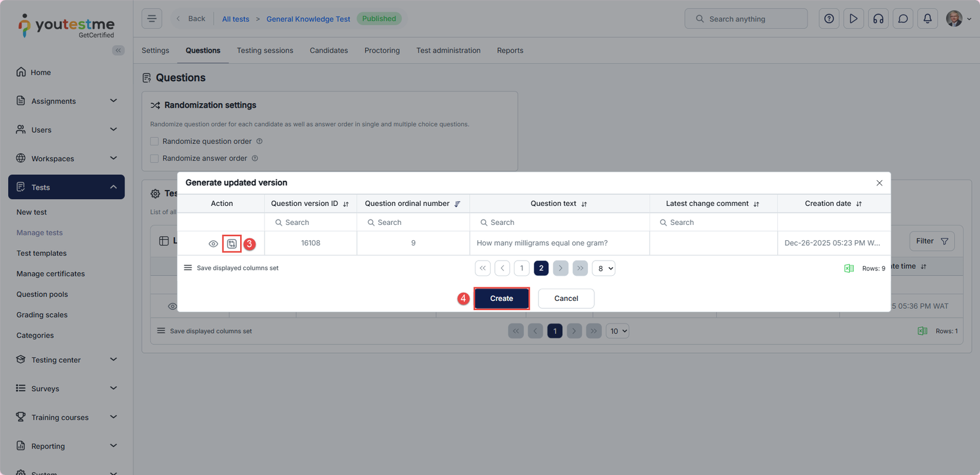Switch to the Proctoring tab
Image resolution: width=980 pixels, height=475 pixels.
pyautogui.click(x=382, y=51)
